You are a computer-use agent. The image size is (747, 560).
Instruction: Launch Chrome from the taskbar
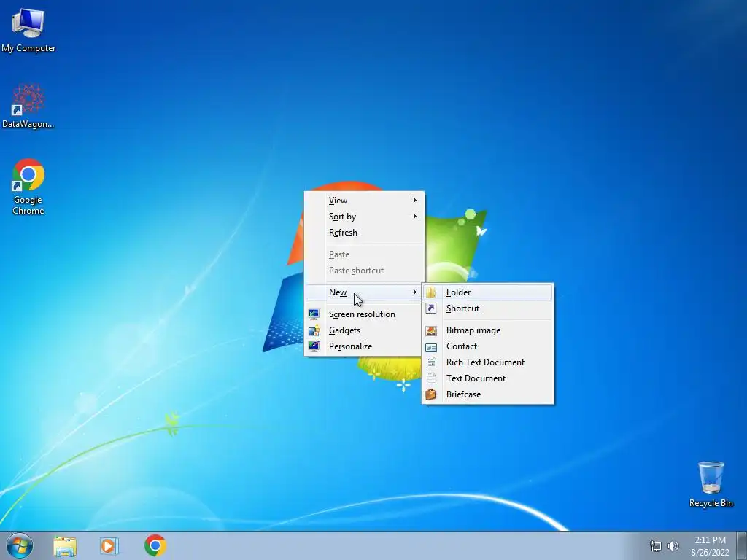pyautogui.click(x=155, y=545)
